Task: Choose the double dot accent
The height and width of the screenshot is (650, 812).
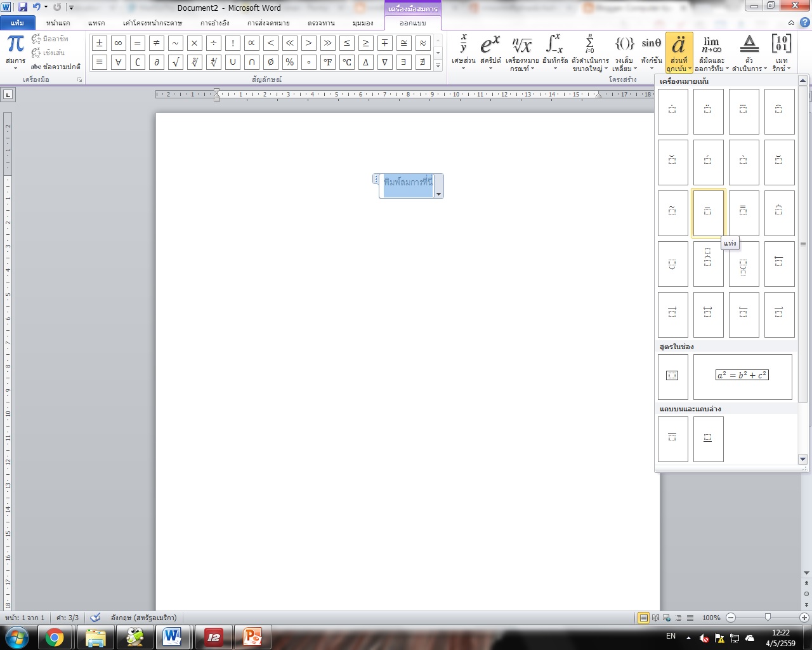Action: click(709, 112)
